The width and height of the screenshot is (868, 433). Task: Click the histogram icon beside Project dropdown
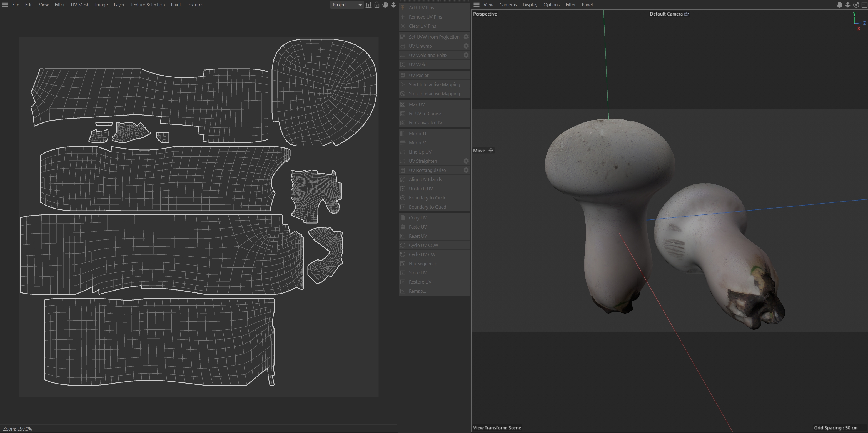(x=369, y=5)
